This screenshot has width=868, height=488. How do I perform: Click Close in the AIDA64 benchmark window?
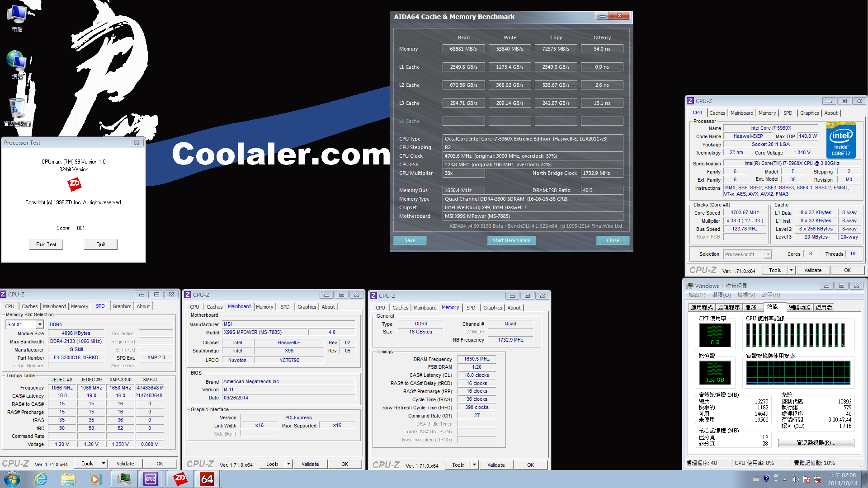[x=613, y=240]
